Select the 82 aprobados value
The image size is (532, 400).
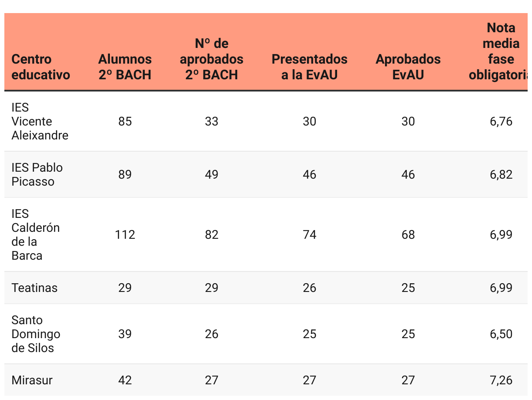[211, 235]
